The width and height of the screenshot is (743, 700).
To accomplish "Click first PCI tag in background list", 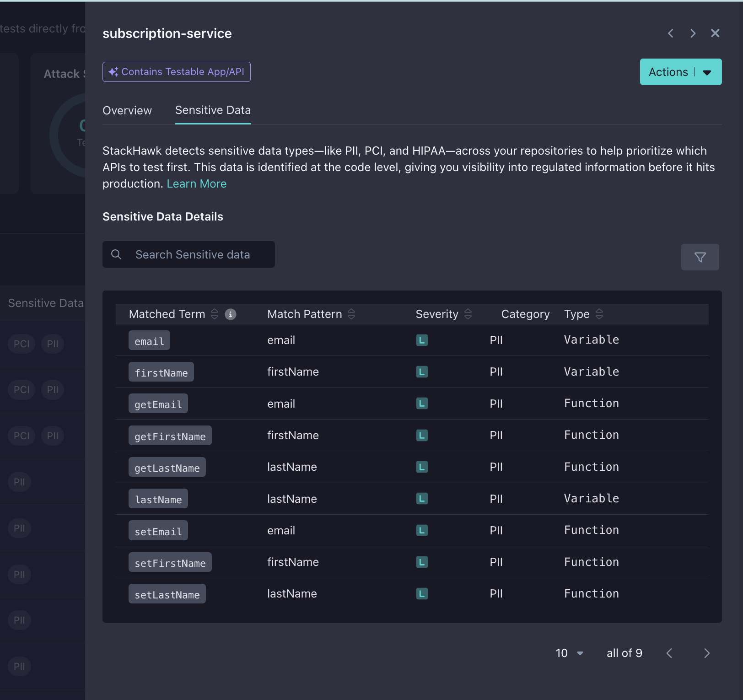I will click(22, 344).
